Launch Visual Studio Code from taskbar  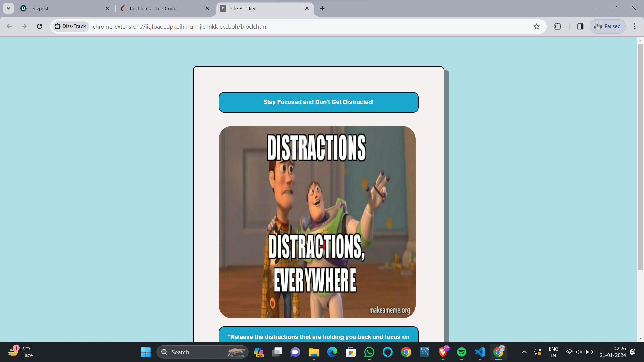point(480,352)
